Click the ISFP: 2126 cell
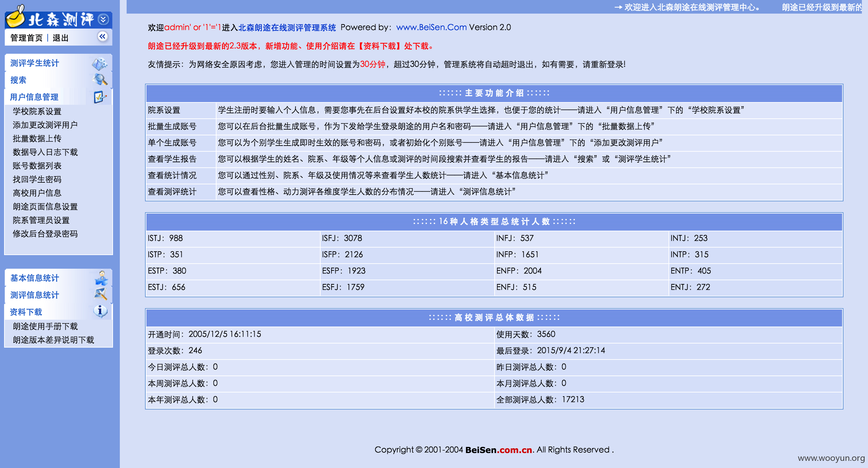868x468 pixels. point(407,255)
